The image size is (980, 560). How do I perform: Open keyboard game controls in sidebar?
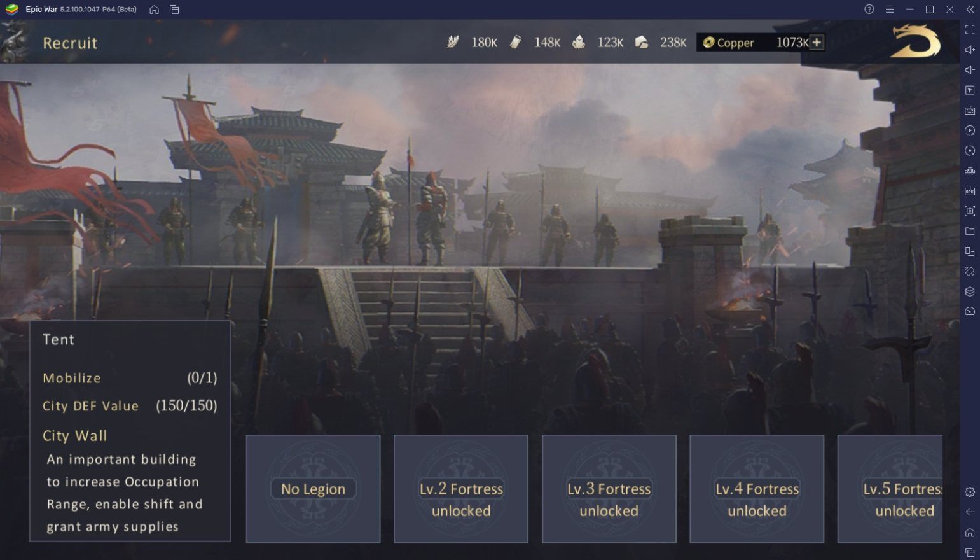point(970,110)
